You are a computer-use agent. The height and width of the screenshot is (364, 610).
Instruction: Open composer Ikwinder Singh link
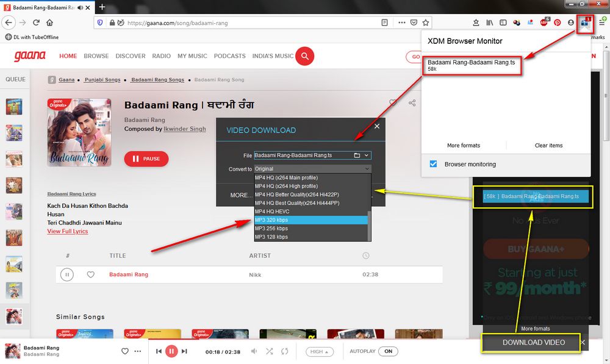point(185,129)
